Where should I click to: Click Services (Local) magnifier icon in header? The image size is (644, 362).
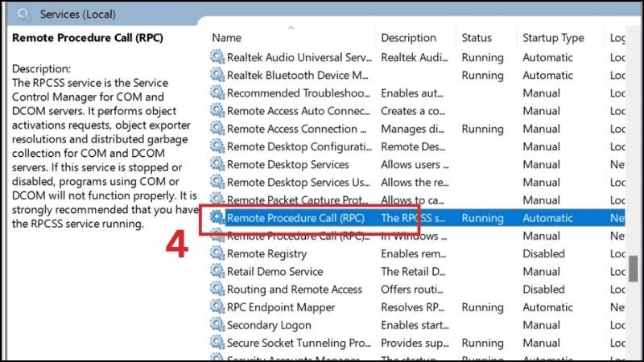point(24,14)
